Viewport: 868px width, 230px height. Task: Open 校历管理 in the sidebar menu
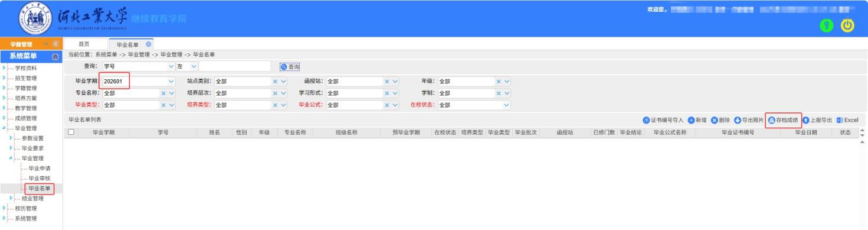pyautogui.click(x=25, y=209)
